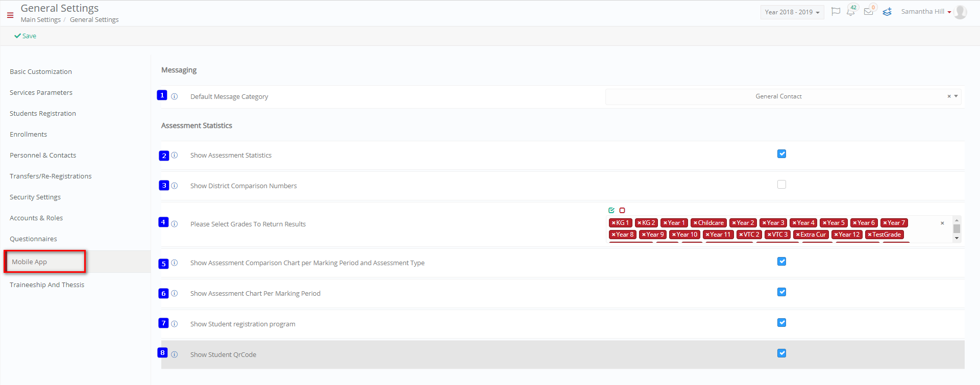Viewport: 980px width, 385px height.
Task: Open the mail envelope icon
Action: coord(868,12)
